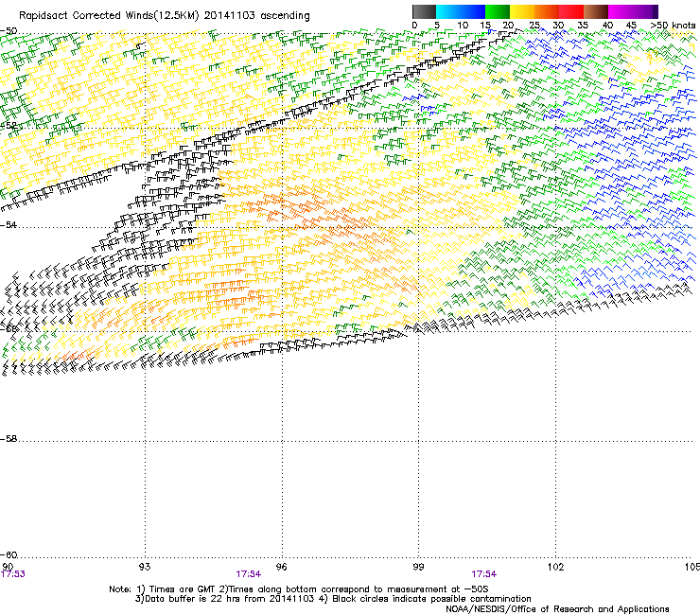700x615 pixels.
Task: Click the magenta 40-45 knots legend swatch
Action: (x=621, y=11)
